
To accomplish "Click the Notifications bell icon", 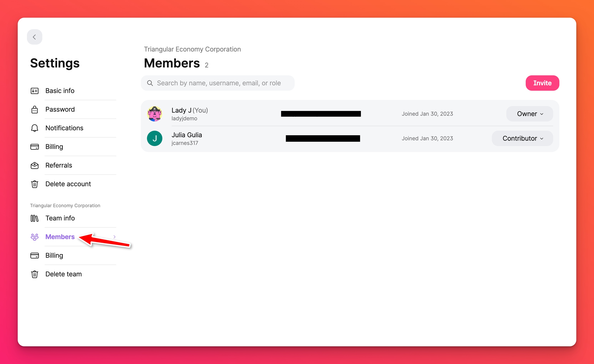I will [34, 128].
